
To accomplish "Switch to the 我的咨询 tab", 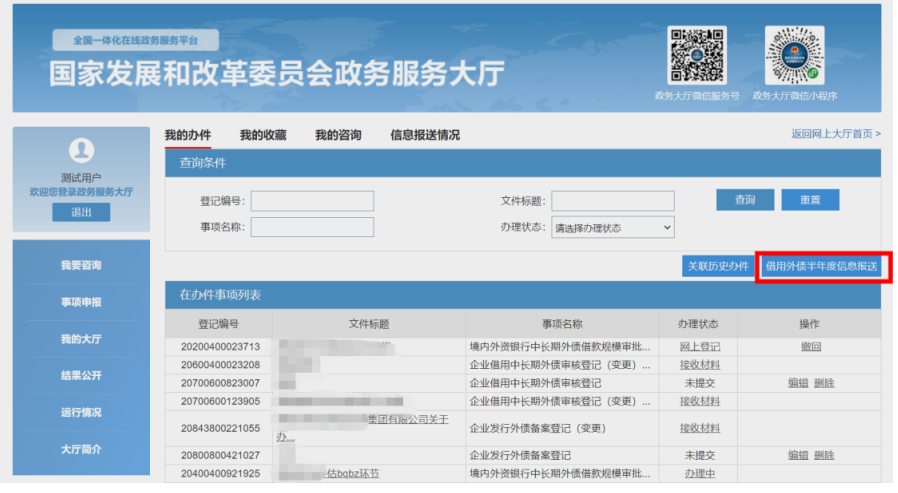I will coord(338,135).
